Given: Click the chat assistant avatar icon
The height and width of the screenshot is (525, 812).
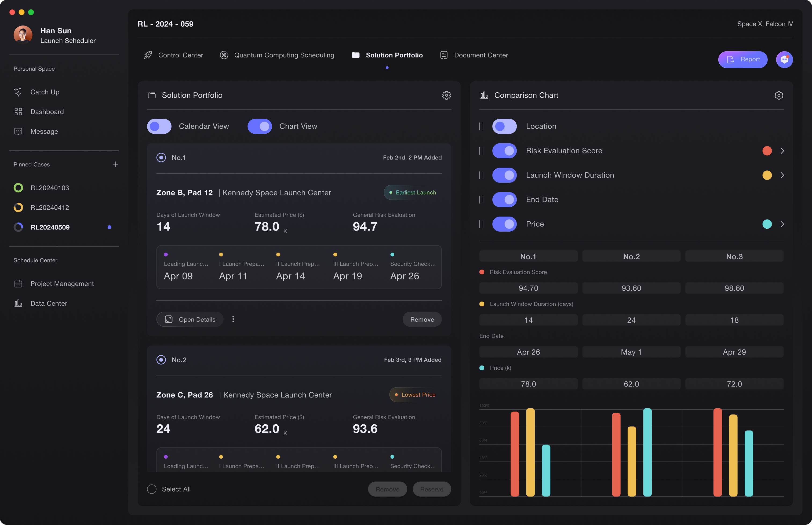Looking at the screenshot, I should 784,60.
